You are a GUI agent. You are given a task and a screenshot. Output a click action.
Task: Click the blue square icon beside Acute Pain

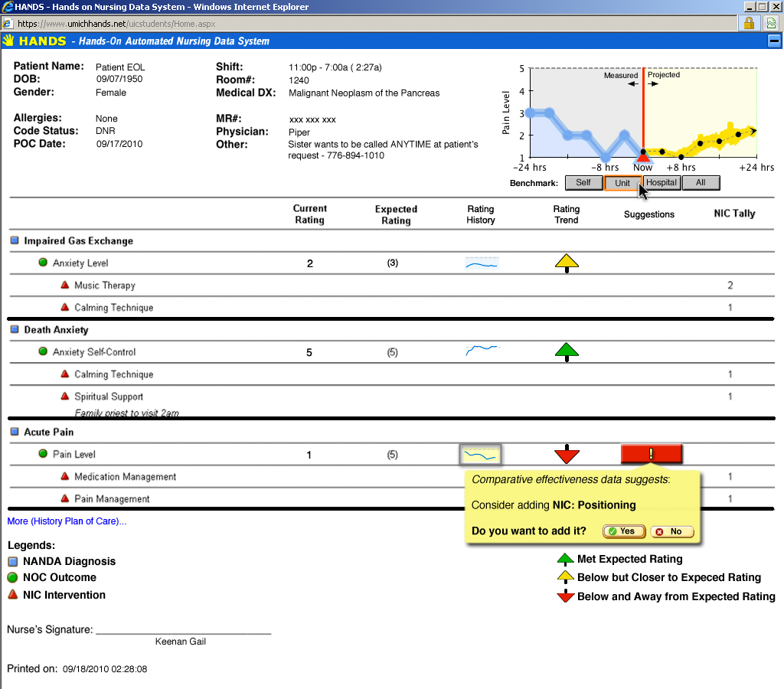tap(15, 432)
